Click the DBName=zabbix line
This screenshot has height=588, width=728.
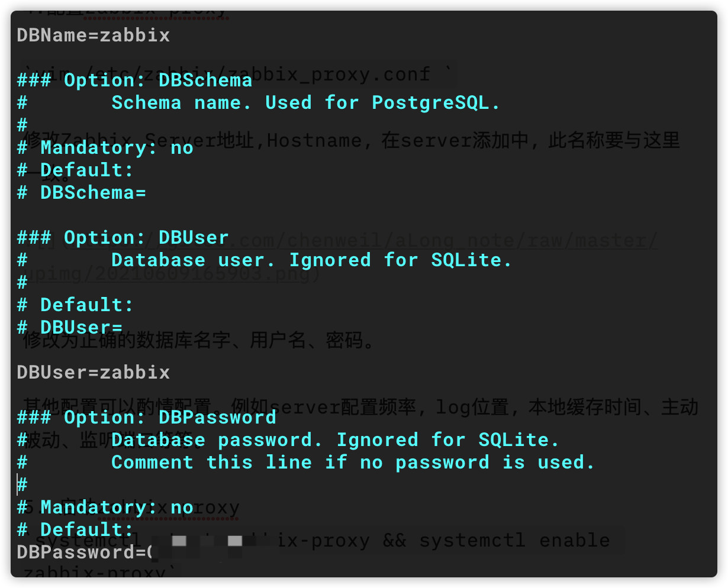pyautogui.click(x=94, y=35)
